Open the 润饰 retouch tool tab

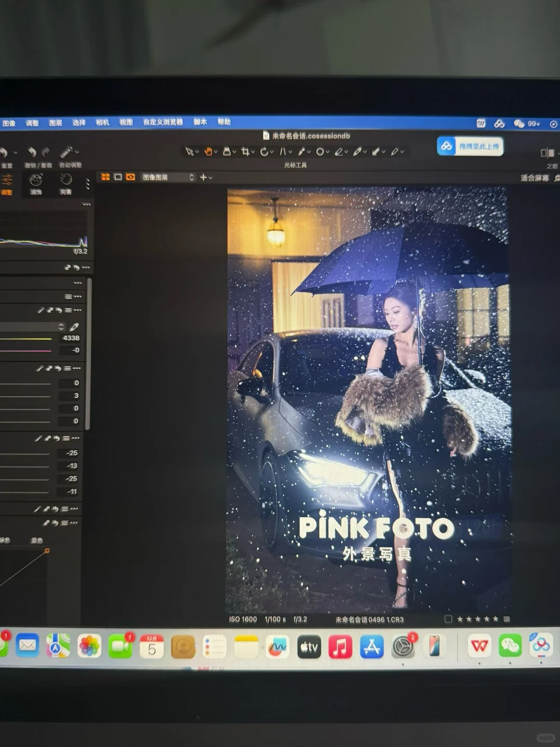click(x=36, y=184)
